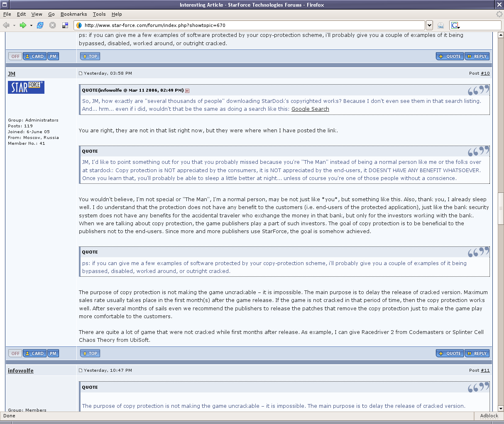Click the Adblock status bar item
The image size is (504, 424).
[489, 416]
